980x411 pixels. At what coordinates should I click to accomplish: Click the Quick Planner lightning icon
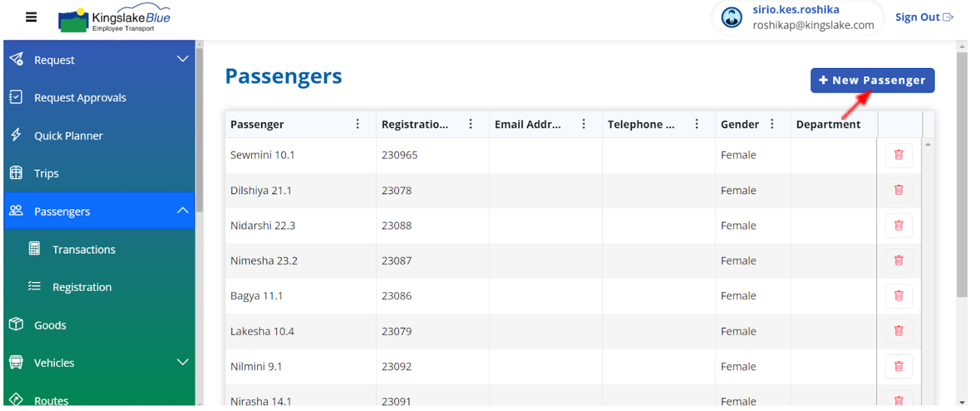pos(16,135)
